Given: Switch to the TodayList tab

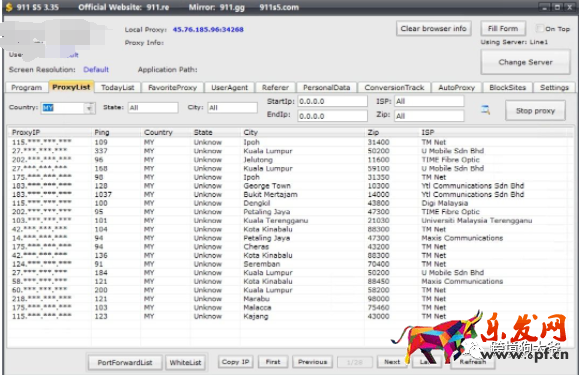Looking at the screenshot, I should point(117,87).
